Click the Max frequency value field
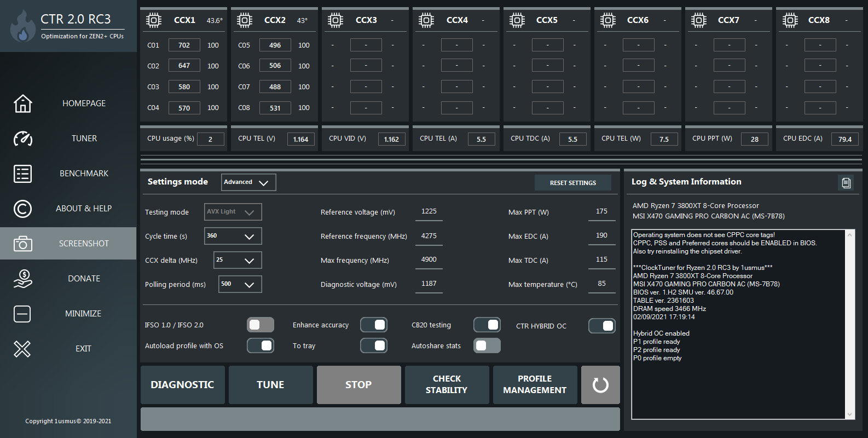The height and width of the screenshot is (438, 868). 429,260
